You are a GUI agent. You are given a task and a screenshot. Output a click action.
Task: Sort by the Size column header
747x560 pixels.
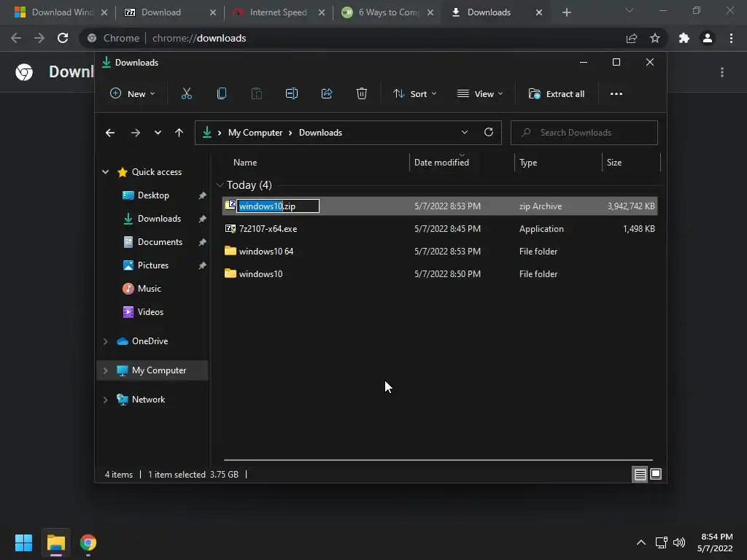(614, 163)
